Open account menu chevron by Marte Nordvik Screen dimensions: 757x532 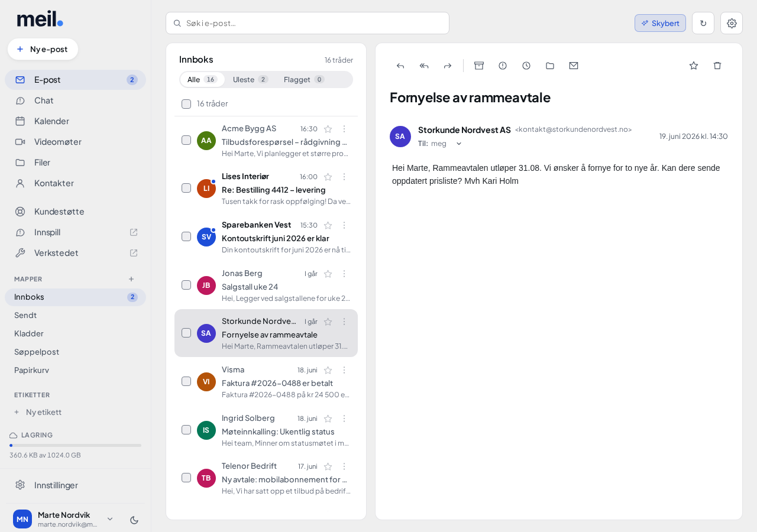coord(109,519)
